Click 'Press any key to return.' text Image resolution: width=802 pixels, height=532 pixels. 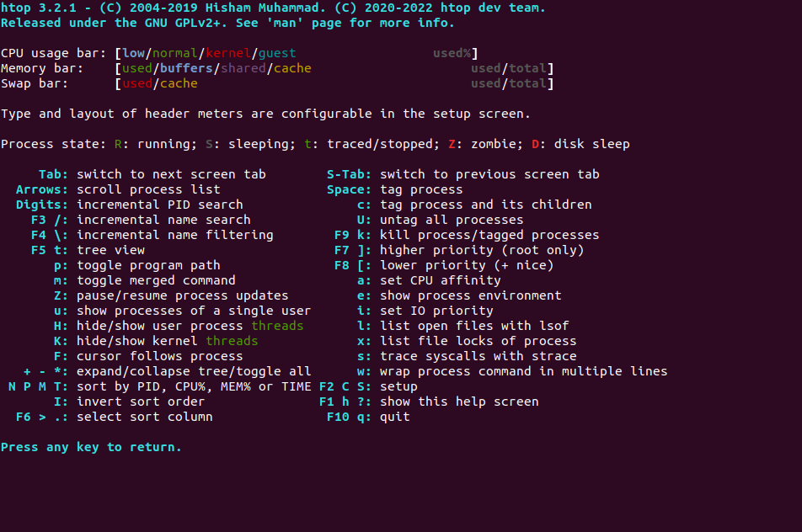[x=91, y=447]
